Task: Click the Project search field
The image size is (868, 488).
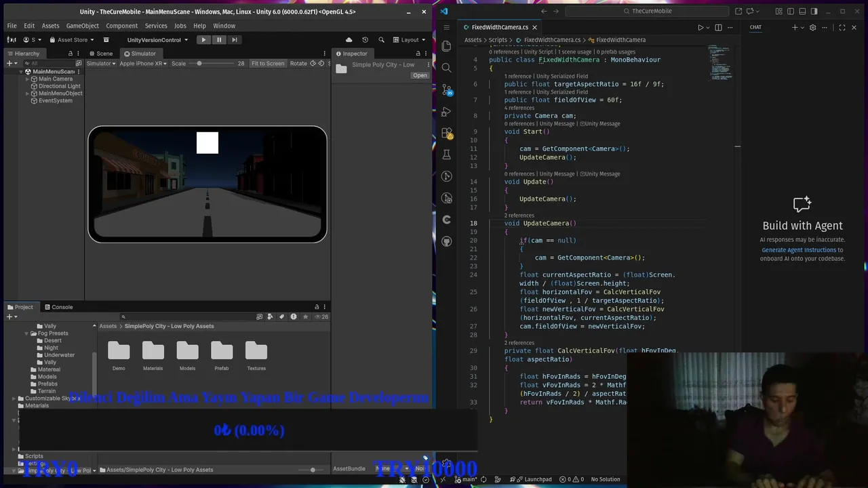Action: coord(186,317)
